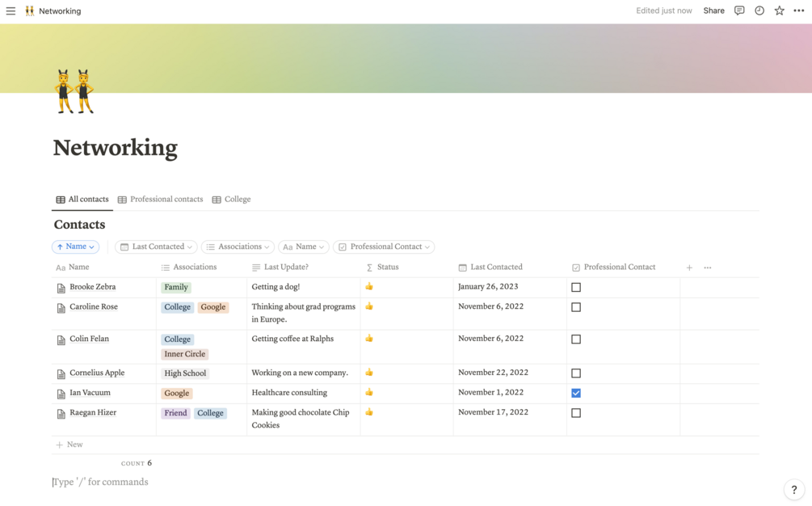812x506 pixels.
Task: Open the sidebar hamburger menu
Action: [x=11, y=11]
